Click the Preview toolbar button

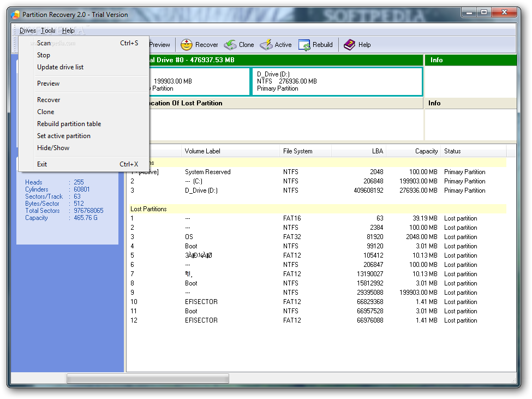[160, 45]
